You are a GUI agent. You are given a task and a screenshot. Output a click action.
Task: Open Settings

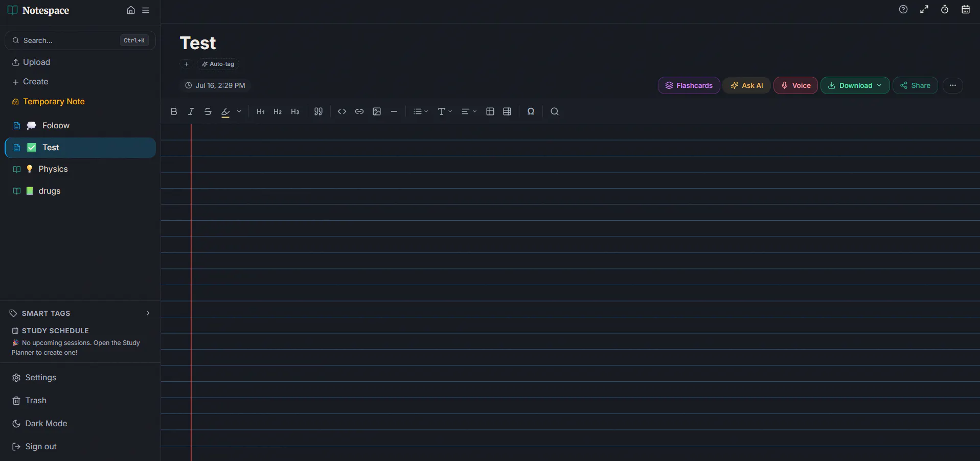pyautogui.click(x=34, y=378)
